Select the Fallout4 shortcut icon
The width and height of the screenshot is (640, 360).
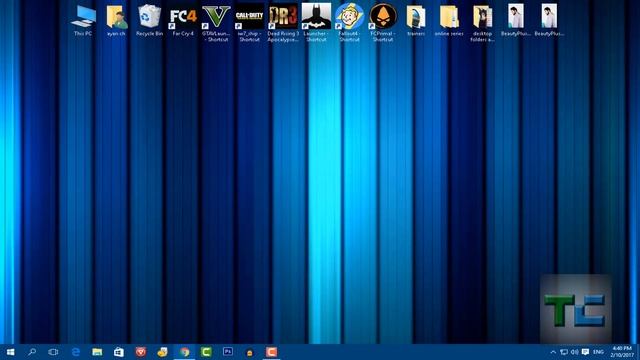(349, 23)
